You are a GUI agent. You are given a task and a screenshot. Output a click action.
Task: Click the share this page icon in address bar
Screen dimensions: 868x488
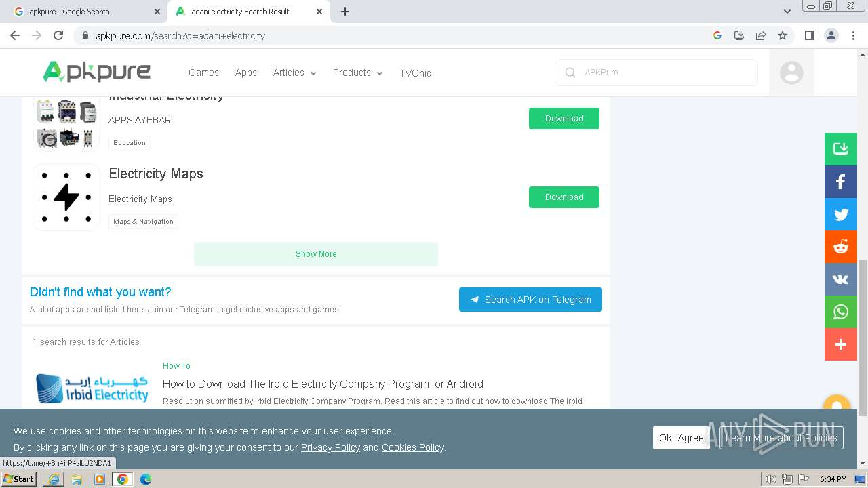(761, 35)
